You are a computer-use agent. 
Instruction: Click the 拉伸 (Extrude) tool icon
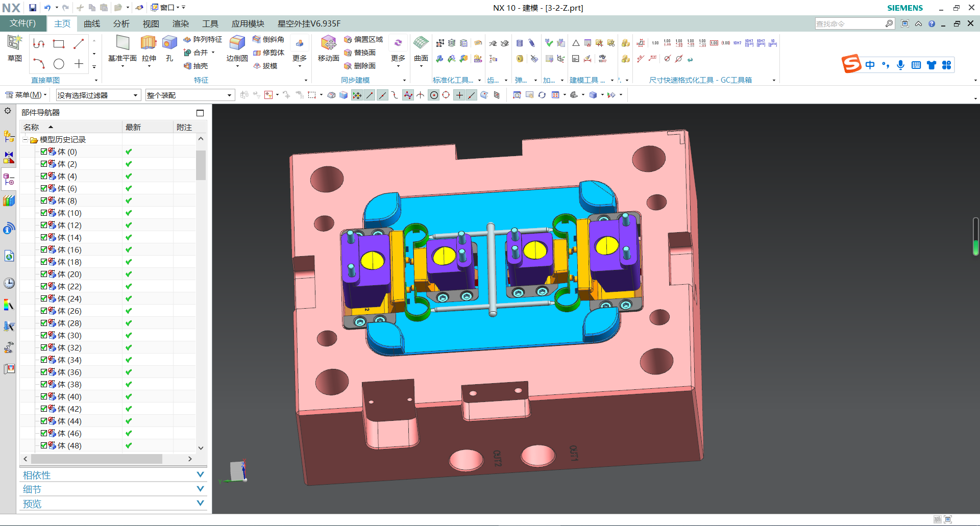149,43
